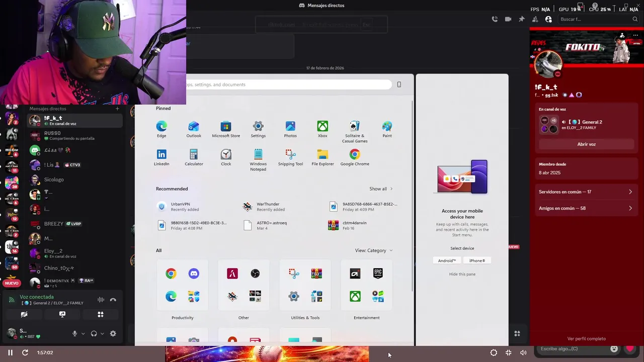Viewport: 644px width, 362px height.
Task: Launch Outlook from pinned apps
Action: (x=194, y=129)
